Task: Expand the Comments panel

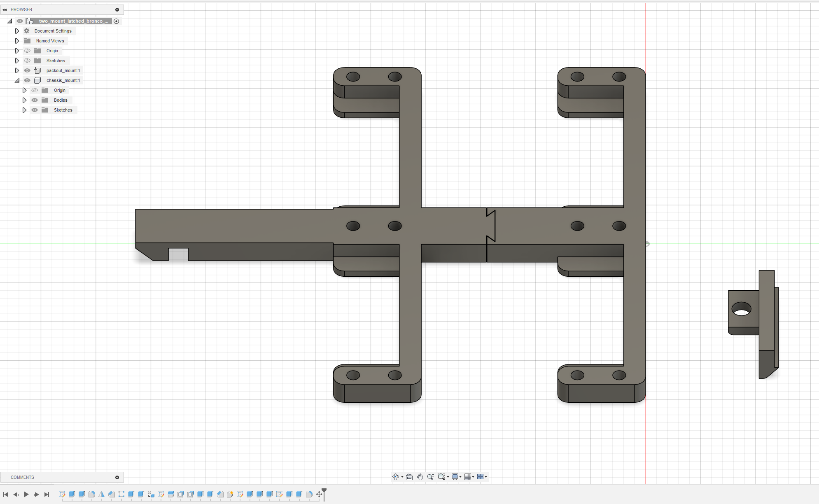Action: point(117,477)
